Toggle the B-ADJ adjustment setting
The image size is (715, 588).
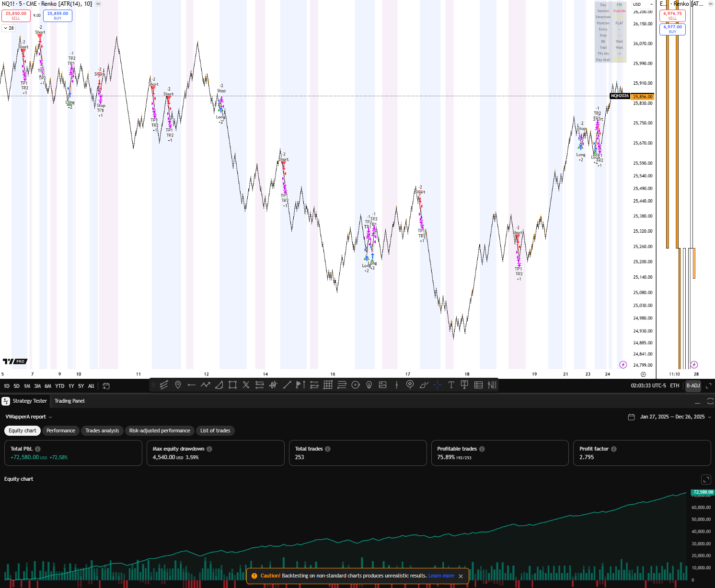[x=692, y=385]
